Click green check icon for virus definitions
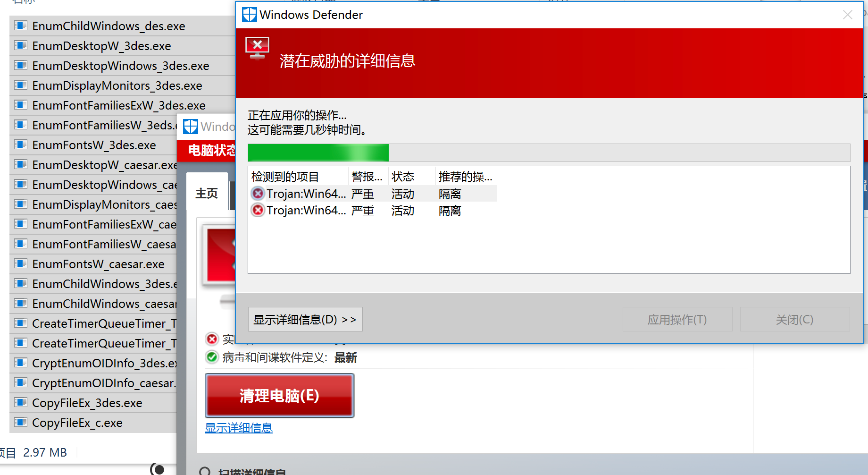This screenshot has width=868, height=475. (212, 357)
